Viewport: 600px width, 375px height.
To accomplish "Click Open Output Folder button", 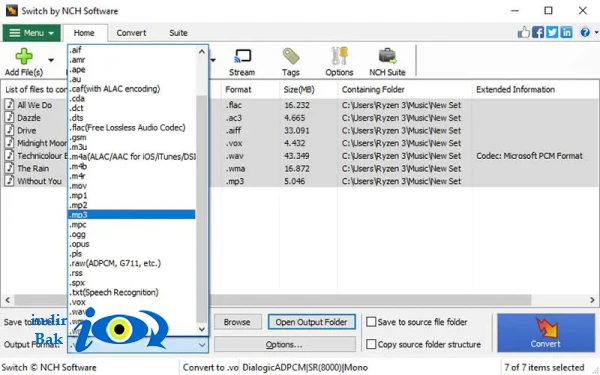I will pos(311,322).
